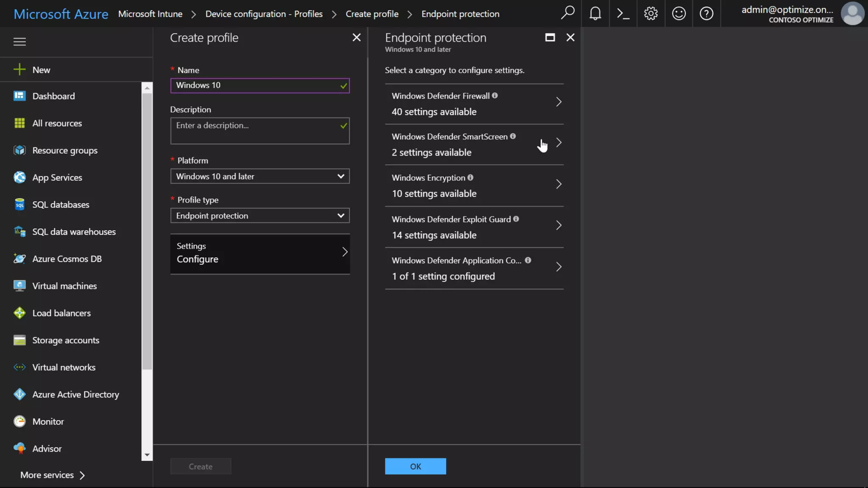Image resolution: width=868 pixels, height=488 pixels.
Task: Open the Profile type dropdown
Action: click(x=260, y=216)
